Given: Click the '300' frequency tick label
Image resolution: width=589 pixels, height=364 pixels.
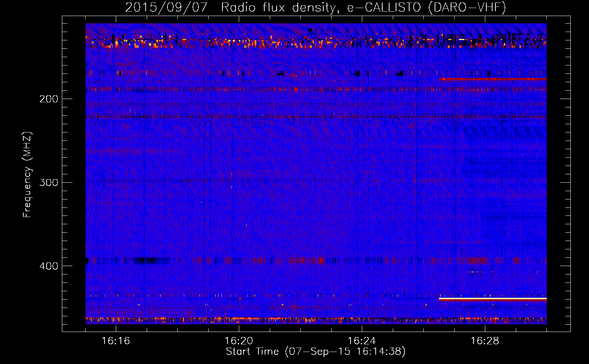Looking at the screenshot, I should pyautogui.click(x=49, y=182).
